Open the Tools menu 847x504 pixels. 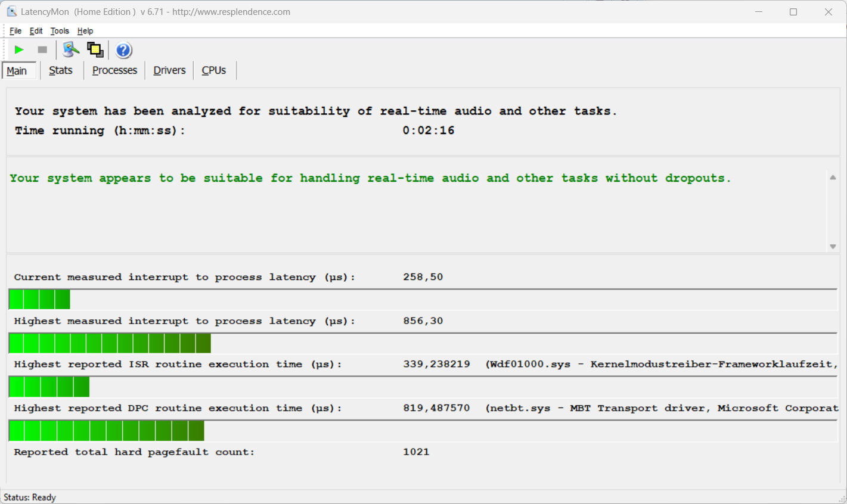60,31
